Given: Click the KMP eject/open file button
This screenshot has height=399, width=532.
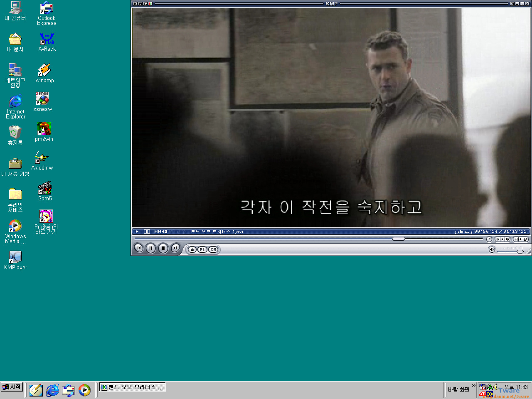Looking at the screenshot, I should coord(192,250).
